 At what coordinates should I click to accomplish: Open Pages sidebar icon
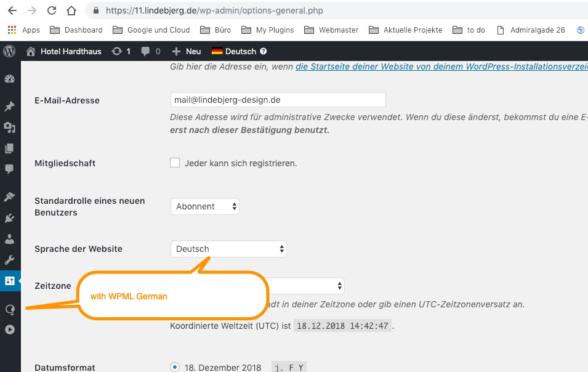pyautogui.click(x=9, y=148)
